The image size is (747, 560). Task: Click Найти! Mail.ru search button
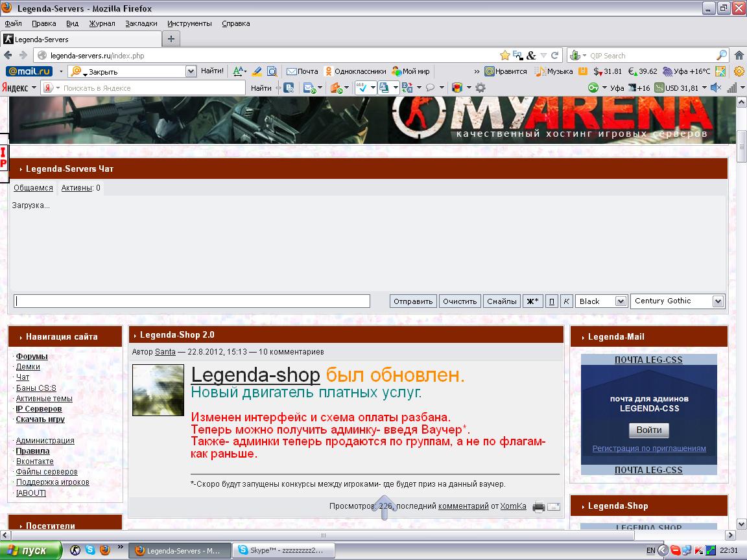(212, 71)
